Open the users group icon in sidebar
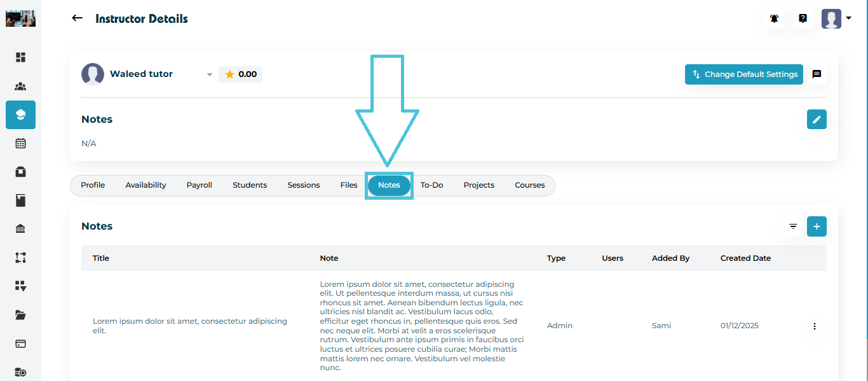Screen dimensions: 868x381 pyautogui.click(x=20, y=87)
